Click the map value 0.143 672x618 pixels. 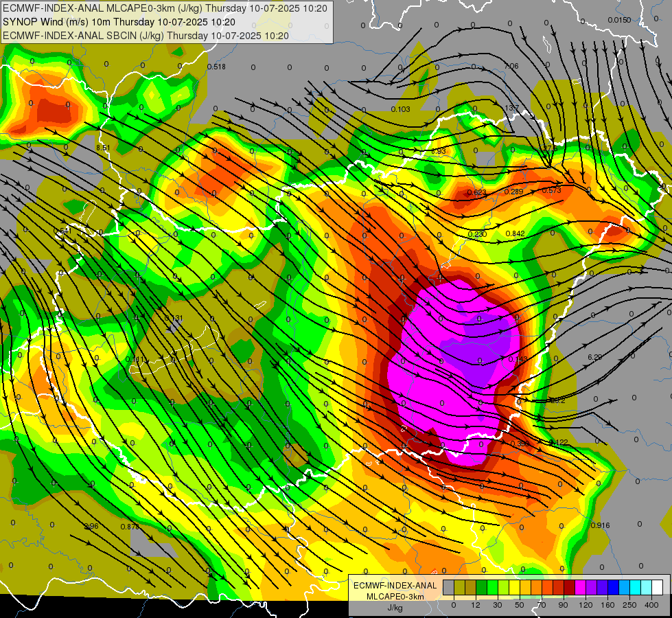pyautogui.click(x=518, y=359)
